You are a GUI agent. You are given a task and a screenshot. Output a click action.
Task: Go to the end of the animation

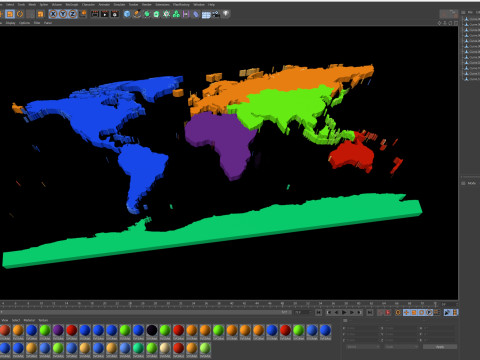369,312
